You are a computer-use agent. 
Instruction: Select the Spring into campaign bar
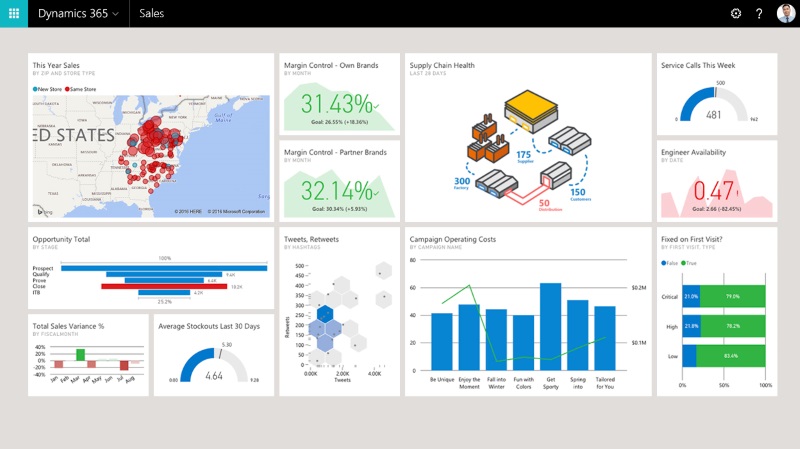coord(578,335)
